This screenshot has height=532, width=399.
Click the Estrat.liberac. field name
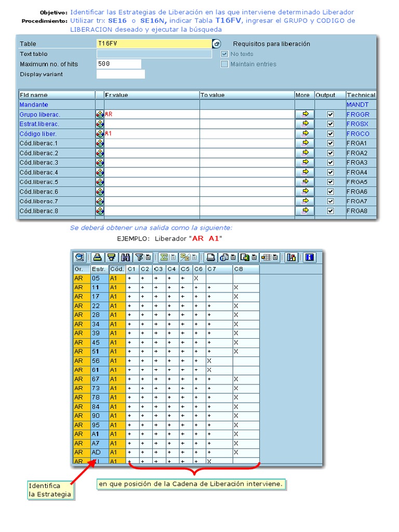[x=39, y=124]
